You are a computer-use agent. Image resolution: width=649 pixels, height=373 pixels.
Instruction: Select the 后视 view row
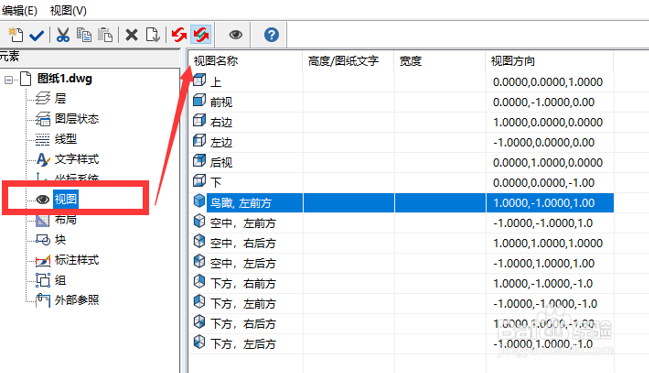[x=401, y=162]
